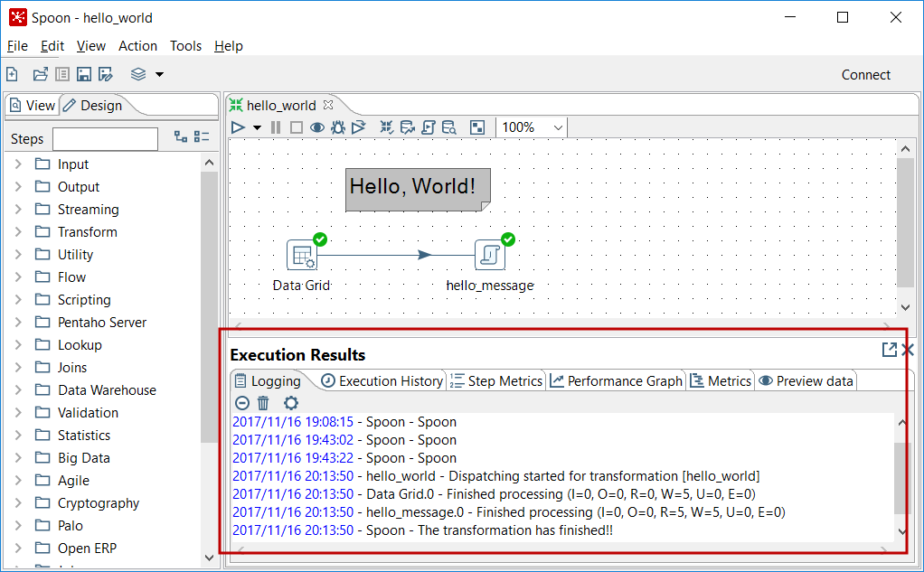Verify the transformation
The width and height of the screenshot is (924, 572).
pyautogui.click(x=386, y=127)
